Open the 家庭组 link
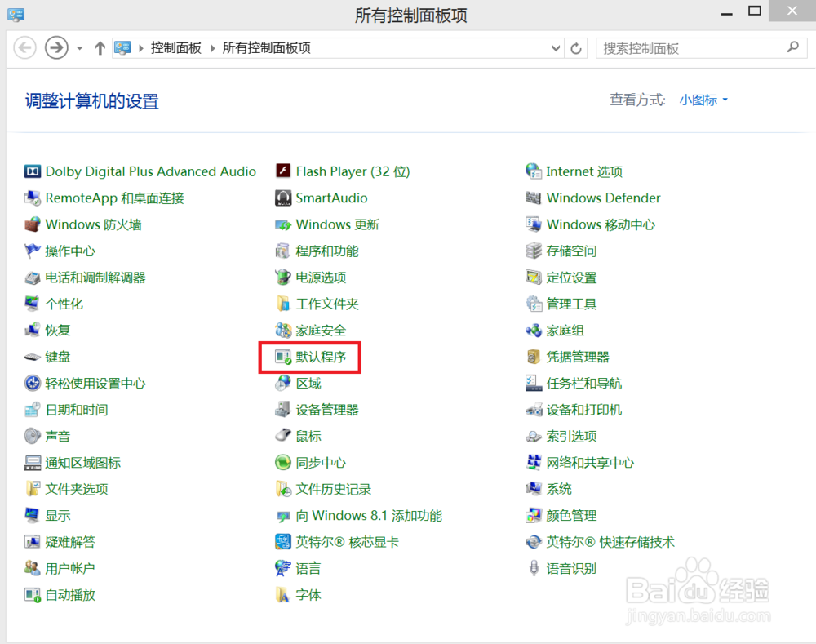The height and width of the screenshot is (644, 816). (565, 330)
